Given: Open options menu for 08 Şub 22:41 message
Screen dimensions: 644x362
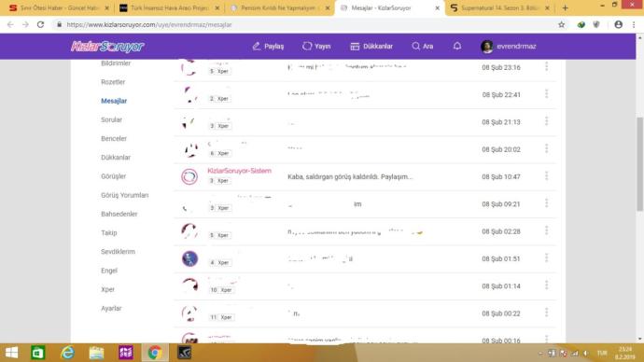Looking at the screenshot, I should [x=546, y=94].
